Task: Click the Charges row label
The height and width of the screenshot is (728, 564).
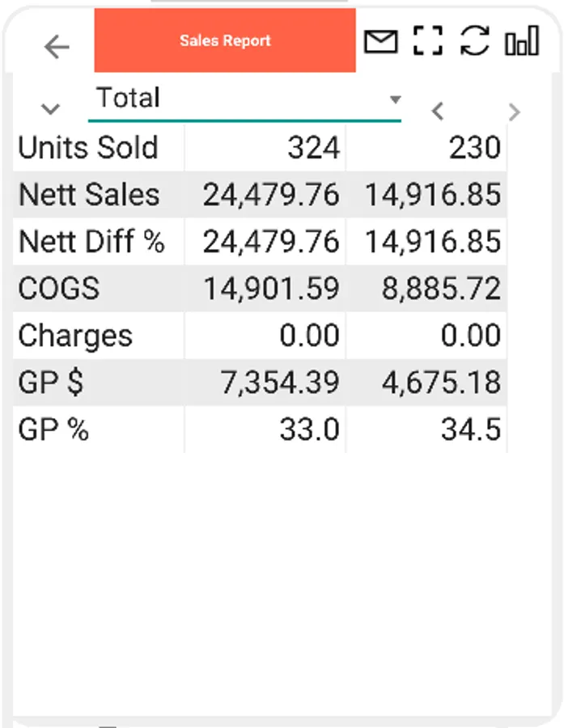Action: tap(75, 336)
